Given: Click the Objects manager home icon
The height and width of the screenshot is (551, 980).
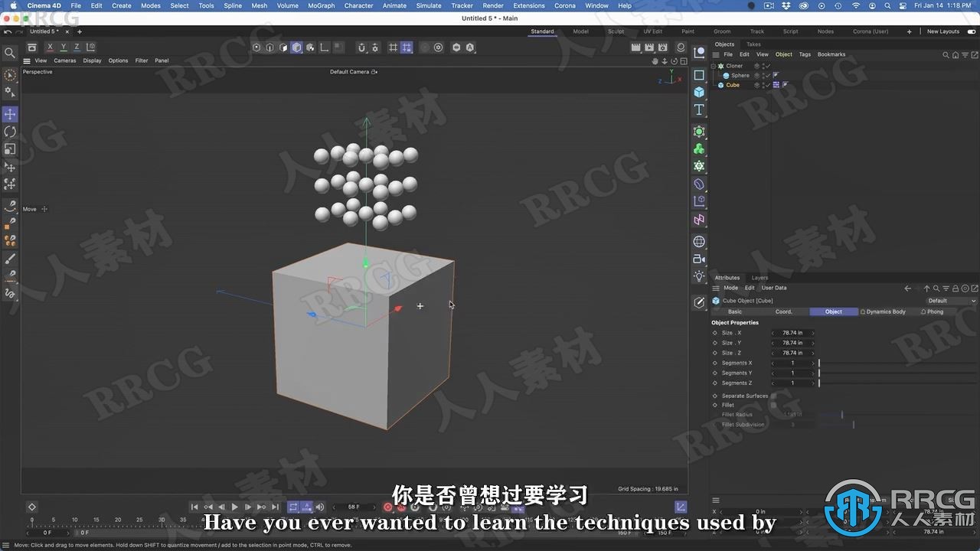Looking at the screenshot, I should point(954,55).
